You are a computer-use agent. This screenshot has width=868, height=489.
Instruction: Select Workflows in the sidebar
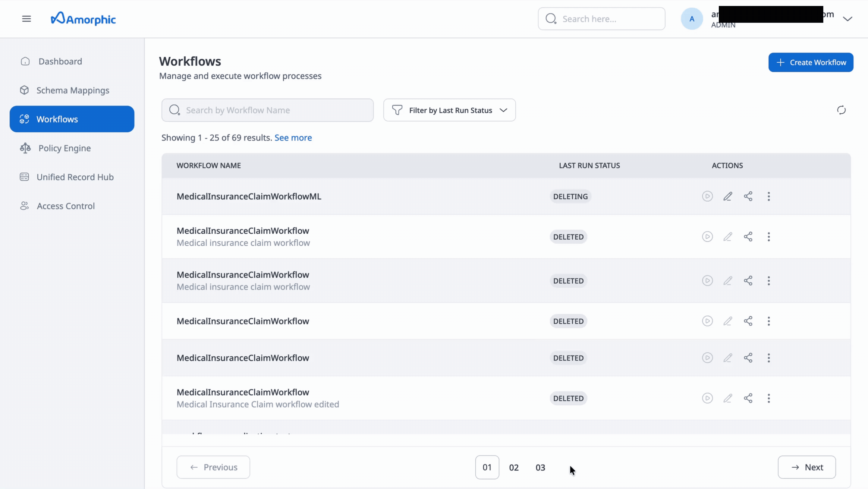pyautogui.click(x=57, y=119)
